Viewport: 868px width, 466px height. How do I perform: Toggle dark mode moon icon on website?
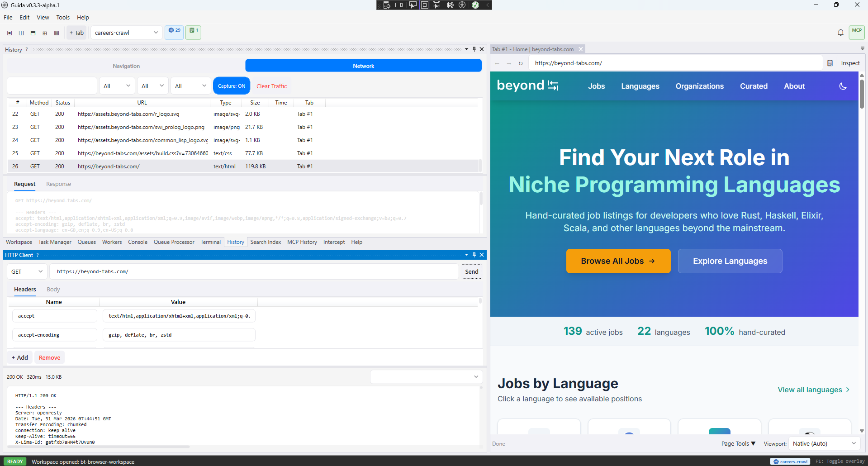[843, 86]
